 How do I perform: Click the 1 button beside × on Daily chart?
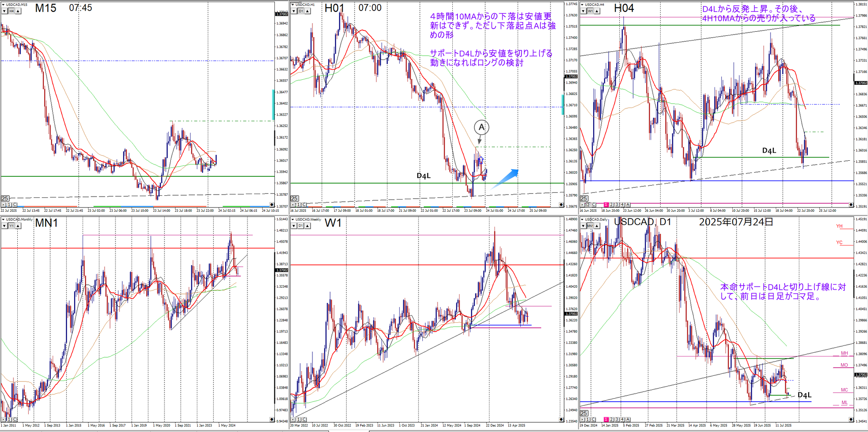point(589,419)
